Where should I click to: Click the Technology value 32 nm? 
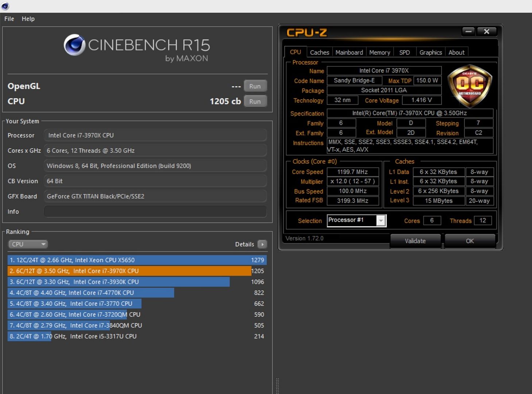pyautogui.click(x=342, y=100)
